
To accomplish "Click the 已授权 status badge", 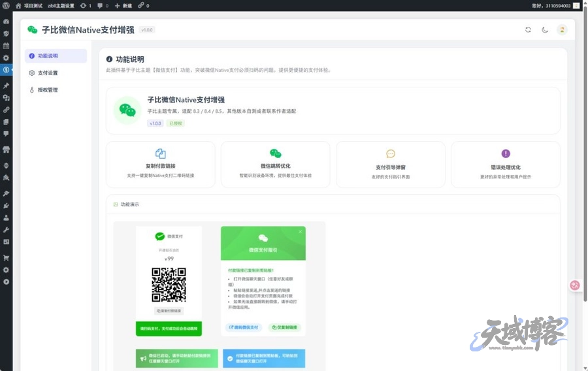I will [x=176, y=123].
